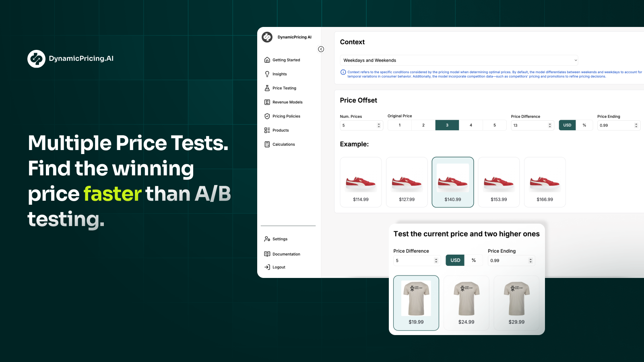Open Getting Started page
Viewport: 644px width, 362px height.
click(286, 60)
